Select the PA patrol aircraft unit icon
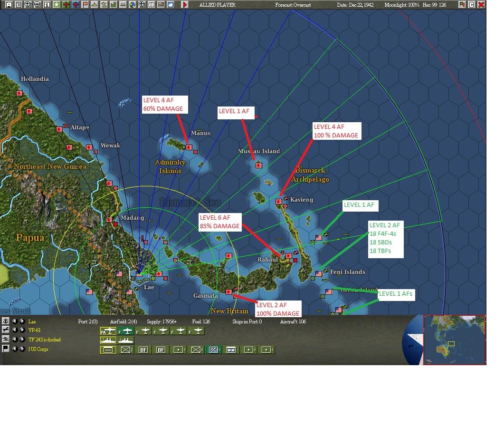Viewport: 504px width, 427px height. click(108, 331)
